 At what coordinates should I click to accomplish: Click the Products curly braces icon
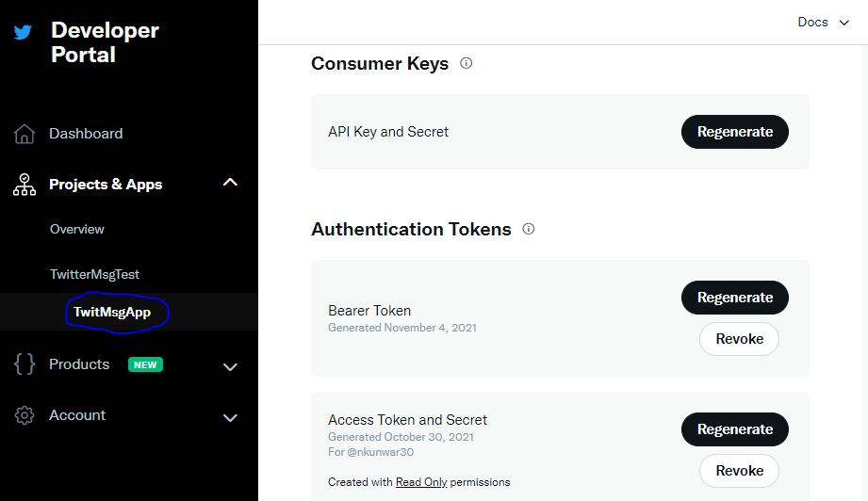tap(25, 364)
